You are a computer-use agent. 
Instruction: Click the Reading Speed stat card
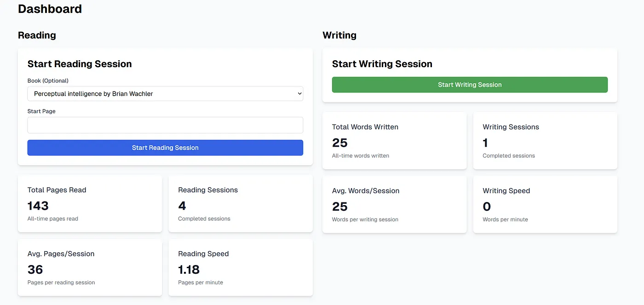[x=241, y=267]
